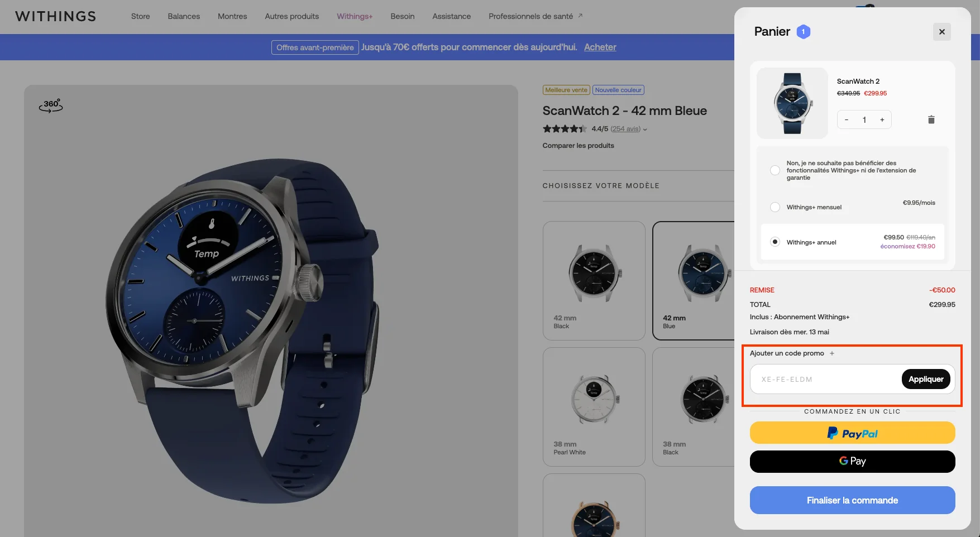
Task: Click the star rating icons
Action: pyautogui.click(x=565, y=129)
